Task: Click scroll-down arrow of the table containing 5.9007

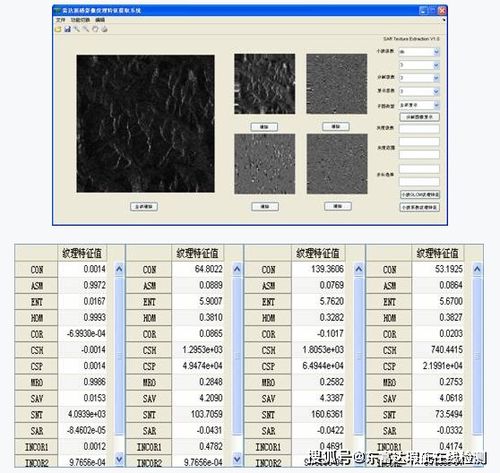Action: 237,459
